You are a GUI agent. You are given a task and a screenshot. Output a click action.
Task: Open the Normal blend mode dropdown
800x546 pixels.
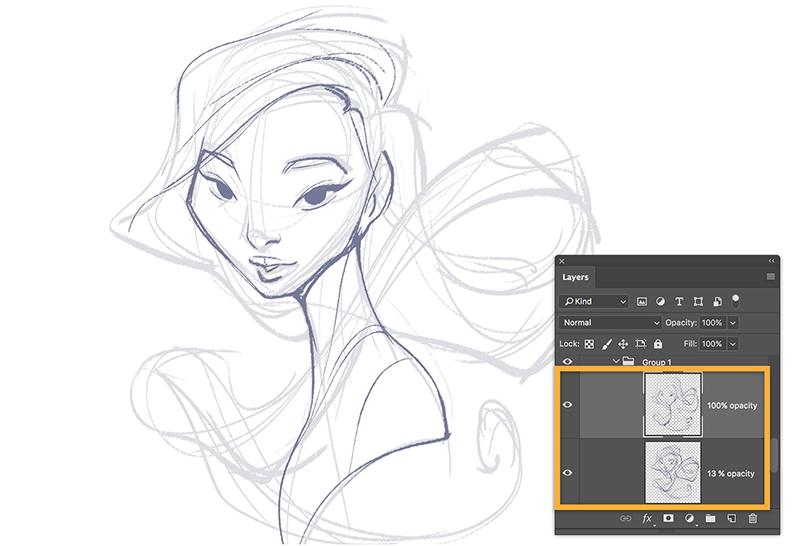[x=611, y=323]
